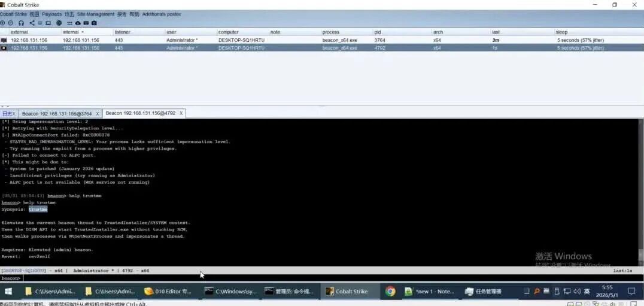Open the Cobalt Strike menu
Image resolution: width=644 pixels, height=306 pixels.
coord(13,14)
